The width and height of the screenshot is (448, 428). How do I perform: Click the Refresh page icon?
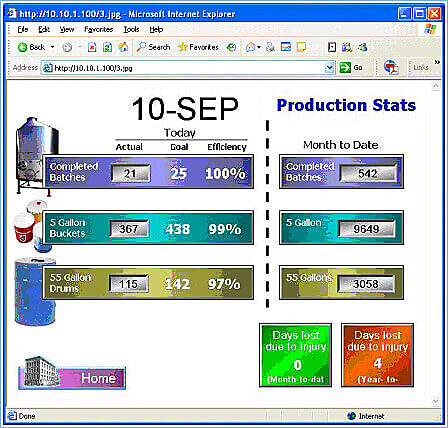tap(107, 48)
